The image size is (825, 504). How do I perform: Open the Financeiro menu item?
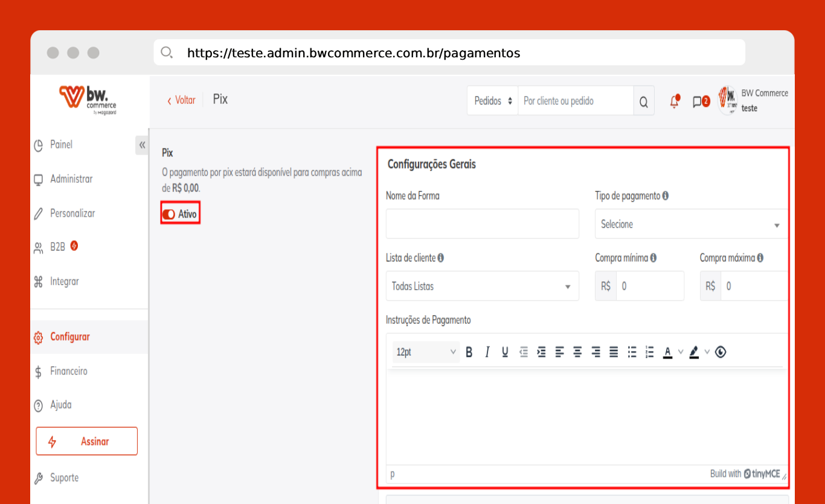pyautogui.click(x=69, y=371)
